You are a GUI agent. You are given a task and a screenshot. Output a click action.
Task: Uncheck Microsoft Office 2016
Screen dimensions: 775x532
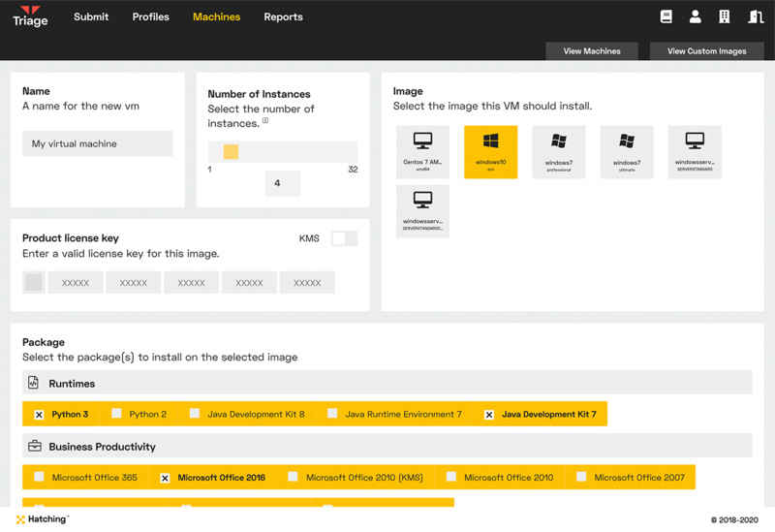165,478
